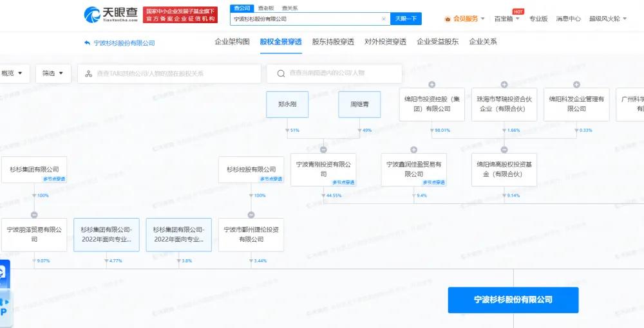
Task: Switch to 股东持股穿透 tab
Action: click(333, 41)
